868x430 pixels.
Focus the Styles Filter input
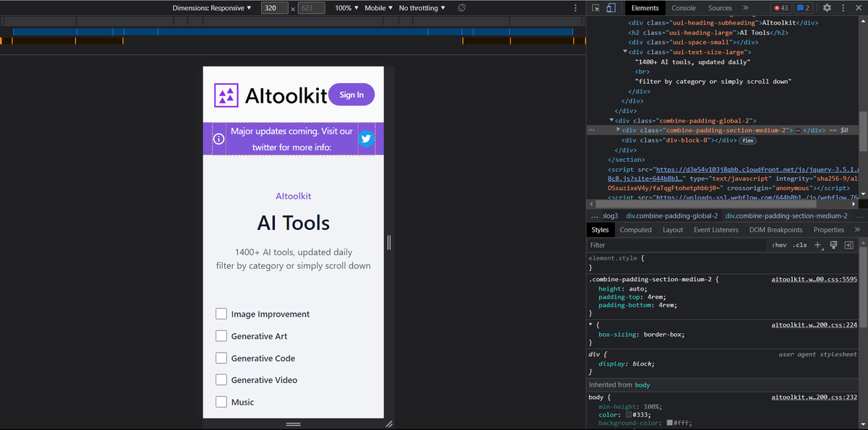(676, 245)
